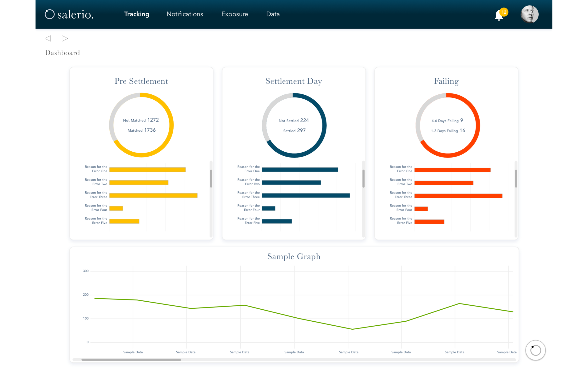Viewport: 588px width, 368px height.
Task: Click the Failing panel scrollbar
Action: pyautogui.click(x=516, y=178)
